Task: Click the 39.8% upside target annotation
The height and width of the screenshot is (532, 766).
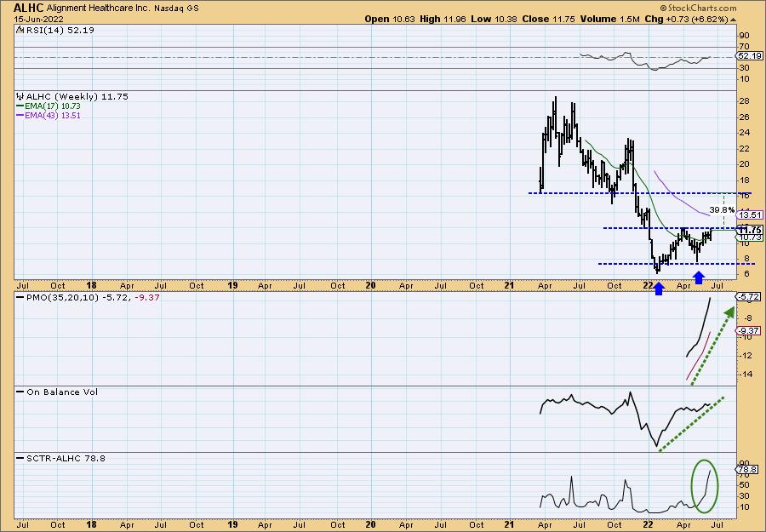Action: pos(722,210)
